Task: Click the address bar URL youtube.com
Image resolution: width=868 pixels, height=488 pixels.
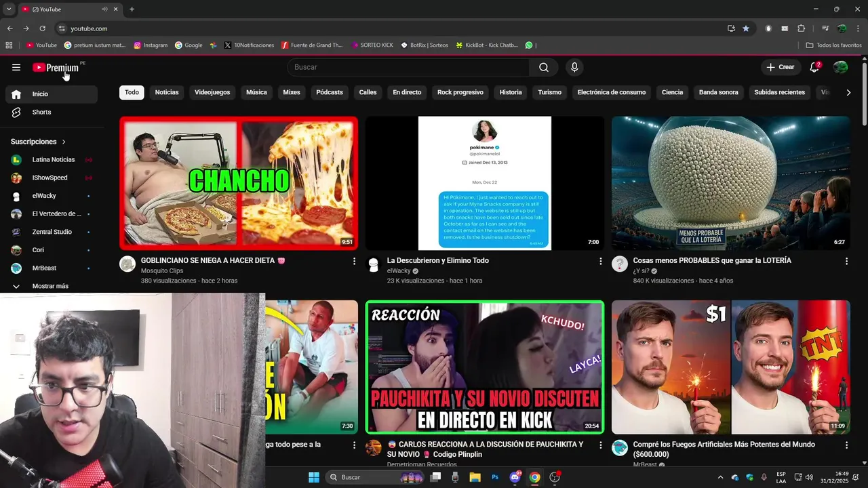Action: 90,28
